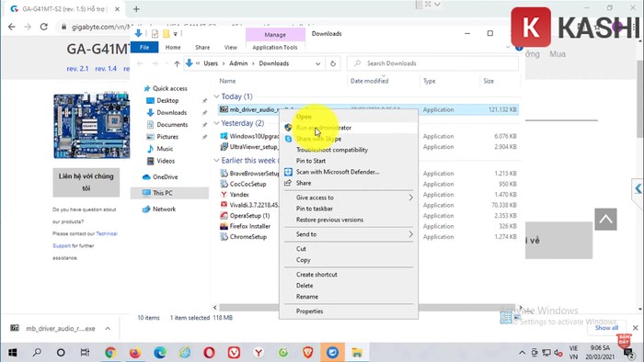Screen dimensions: 644x362
Task: Open volume control in system tray
Action: click(558, 353)
